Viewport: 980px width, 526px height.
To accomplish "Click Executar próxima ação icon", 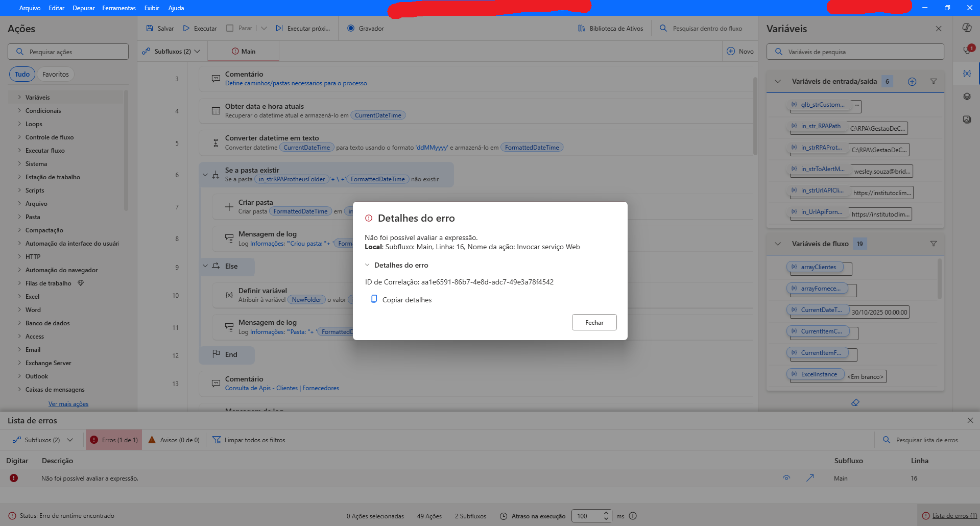I will 279,29.
